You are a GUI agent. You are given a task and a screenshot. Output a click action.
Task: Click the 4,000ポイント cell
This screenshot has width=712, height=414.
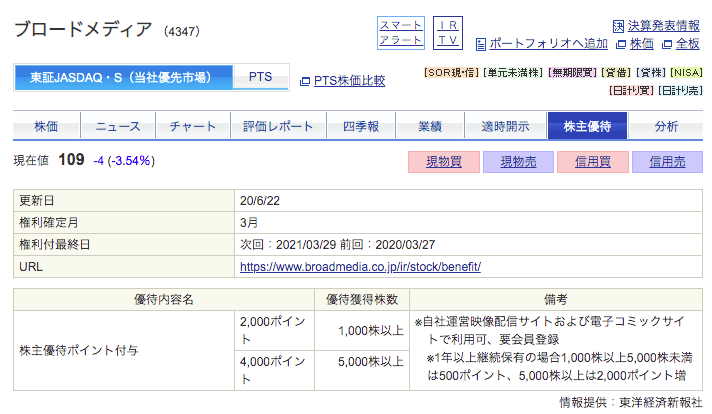274,370
